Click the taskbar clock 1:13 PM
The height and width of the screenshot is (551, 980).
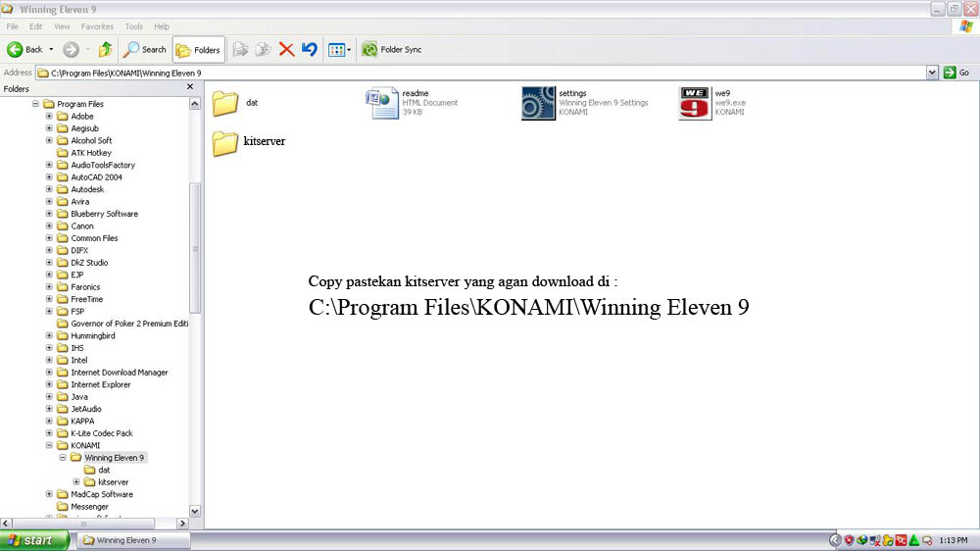[x=954, y=540]
